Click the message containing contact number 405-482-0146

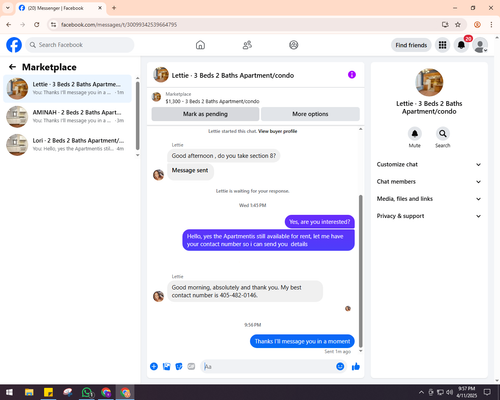[x=245, y=291]
